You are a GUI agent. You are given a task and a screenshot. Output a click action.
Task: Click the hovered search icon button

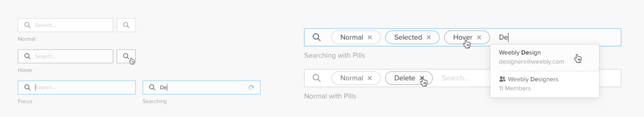(126, 56)
